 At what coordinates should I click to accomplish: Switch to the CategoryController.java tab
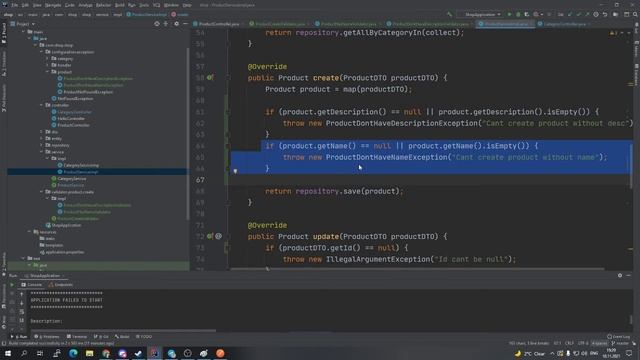565,24
